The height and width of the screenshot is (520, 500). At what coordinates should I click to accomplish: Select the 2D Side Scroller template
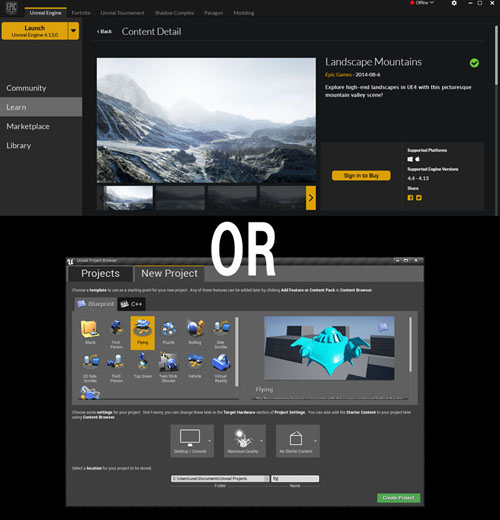[90, 368]
